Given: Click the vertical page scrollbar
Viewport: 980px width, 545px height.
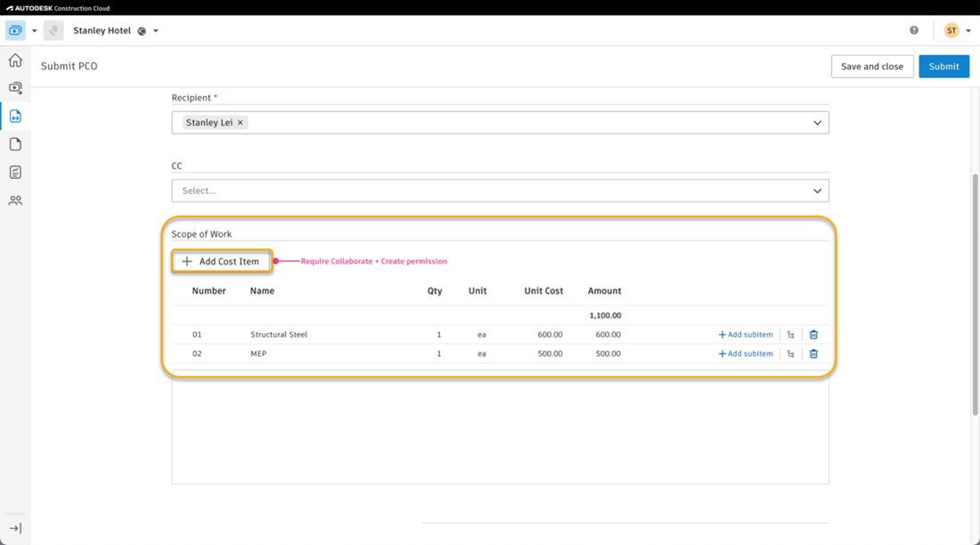Looking at the screenshot, I should coord(975,294).
